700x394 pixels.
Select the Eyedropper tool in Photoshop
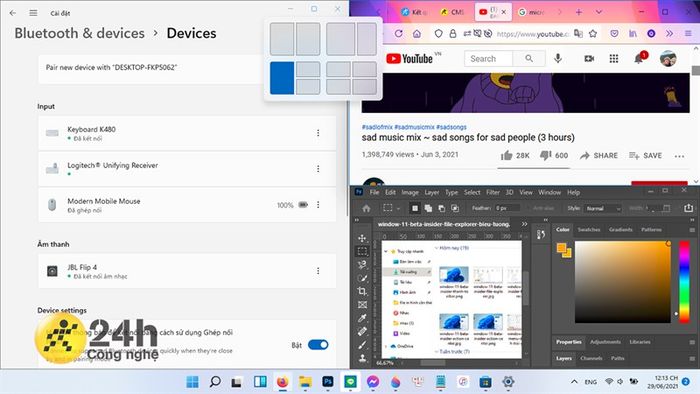point(362,318)
